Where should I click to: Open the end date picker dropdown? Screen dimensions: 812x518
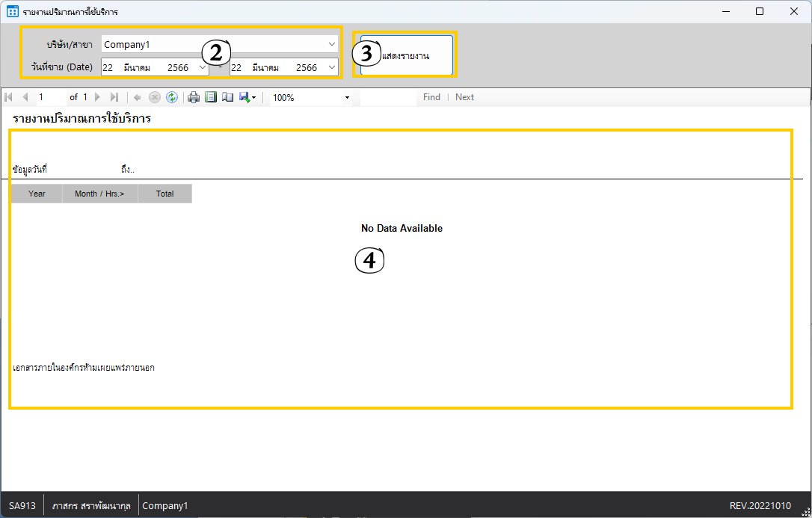click(332, 68)
